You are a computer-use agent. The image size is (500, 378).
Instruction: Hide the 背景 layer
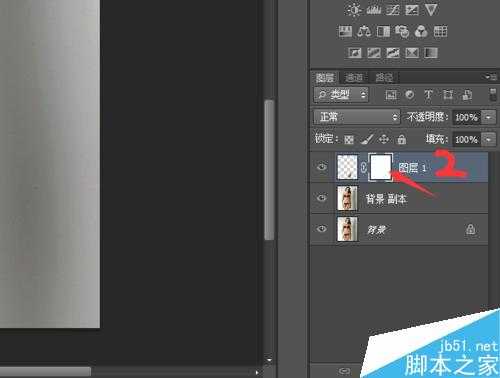[322, 229]
